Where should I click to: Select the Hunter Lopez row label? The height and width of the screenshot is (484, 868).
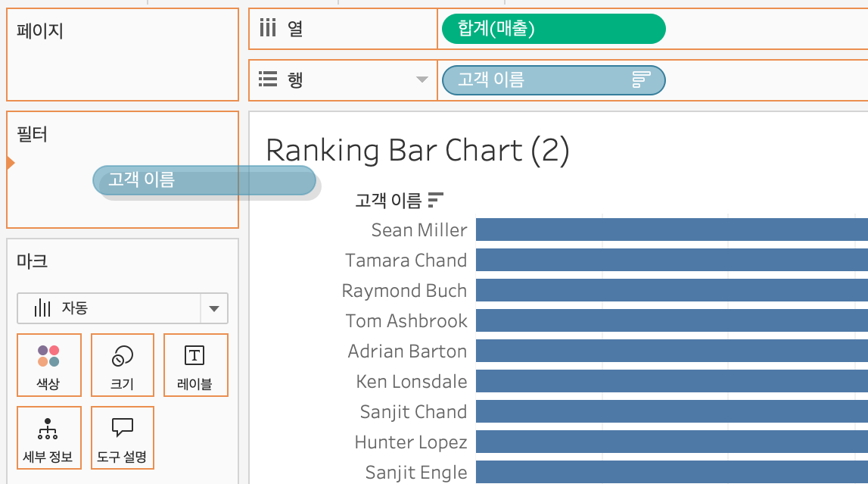tap(411, 442)
